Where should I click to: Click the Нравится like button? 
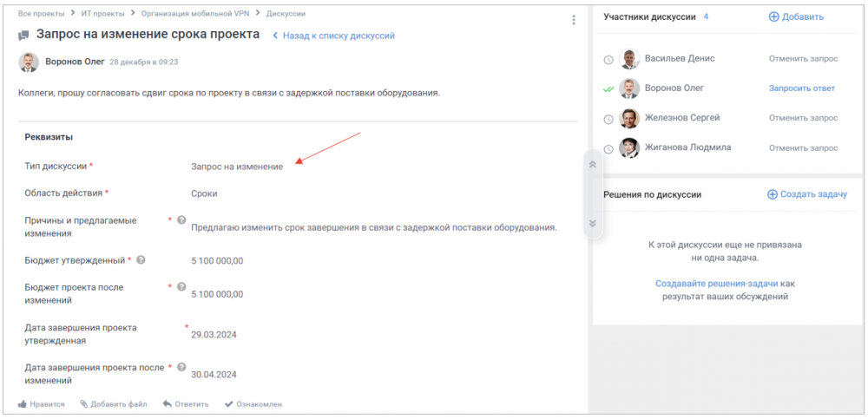(42, 404)
